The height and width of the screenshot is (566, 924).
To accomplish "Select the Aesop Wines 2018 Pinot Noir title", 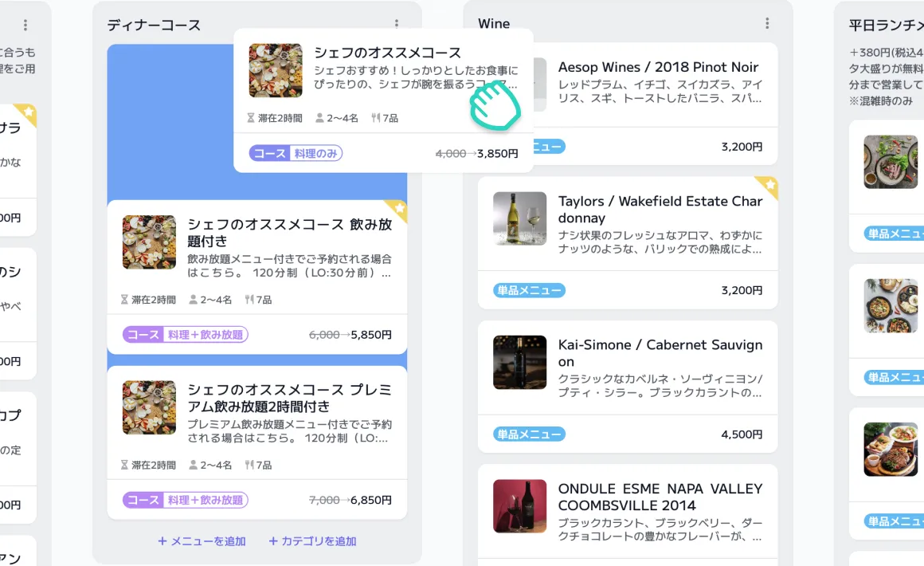I will pos(658,67).
